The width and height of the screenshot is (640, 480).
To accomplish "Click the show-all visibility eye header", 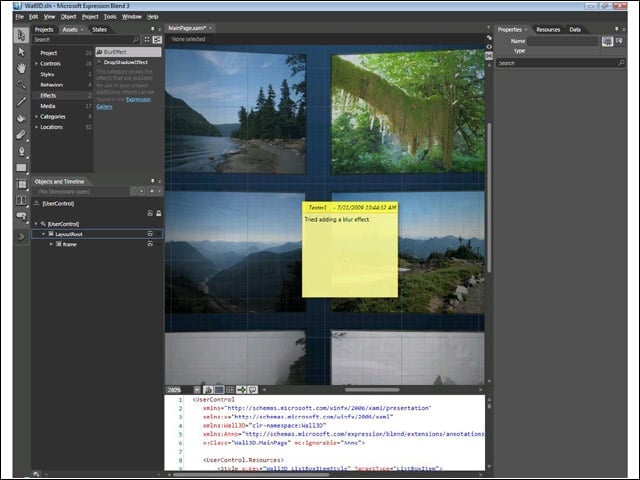I will [x=150, y=213].
